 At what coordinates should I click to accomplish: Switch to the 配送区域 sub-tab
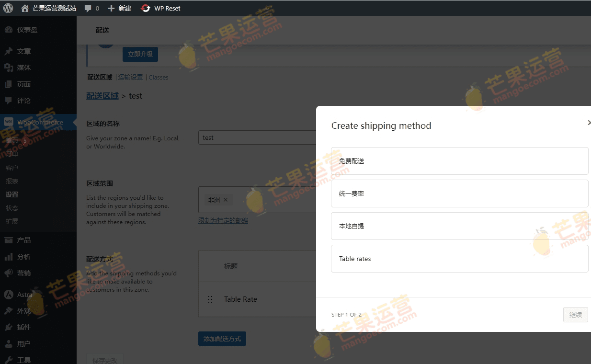point(100,77)
